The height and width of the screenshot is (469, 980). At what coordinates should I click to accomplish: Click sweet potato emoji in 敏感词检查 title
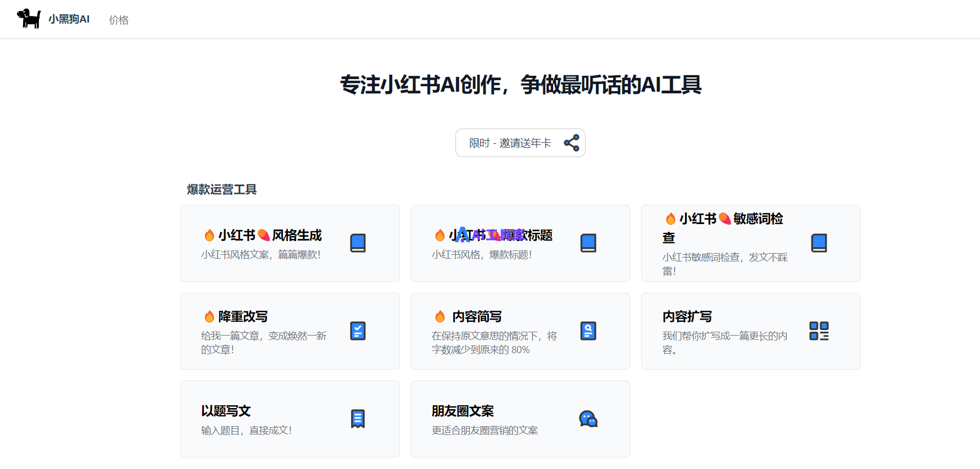pos(725,219)
